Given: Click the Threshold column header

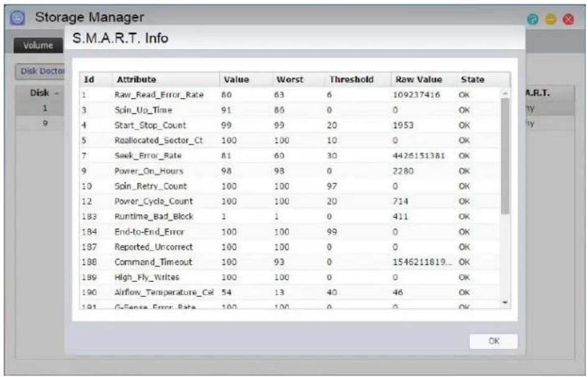Looking at the screenshot, I should click(358, 80).
